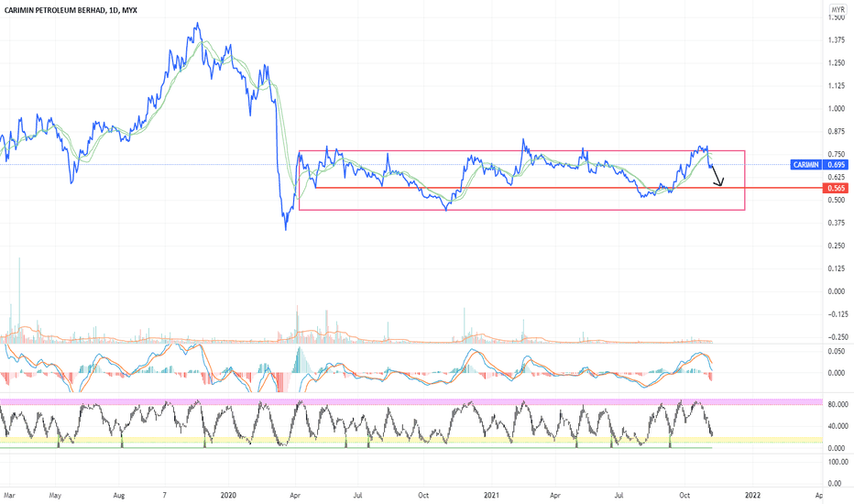Click the Mar label on time axis
The width and height of the screenshot is (854, 504).
coord(9,496)
